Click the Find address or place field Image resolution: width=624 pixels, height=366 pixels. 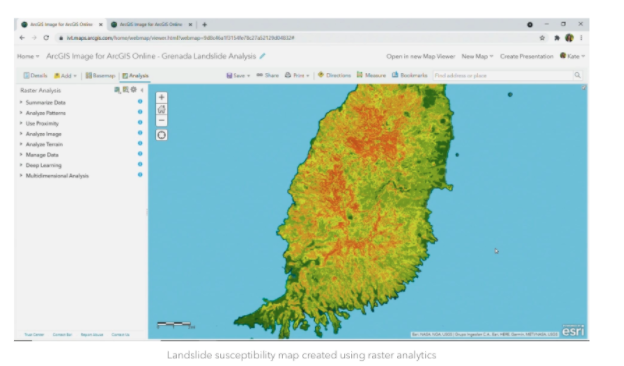(503, 75)
